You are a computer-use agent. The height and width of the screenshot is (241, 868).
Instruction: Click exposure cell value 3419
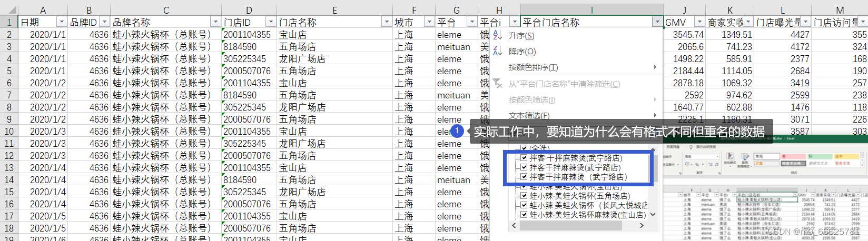(x=783, y=83)
